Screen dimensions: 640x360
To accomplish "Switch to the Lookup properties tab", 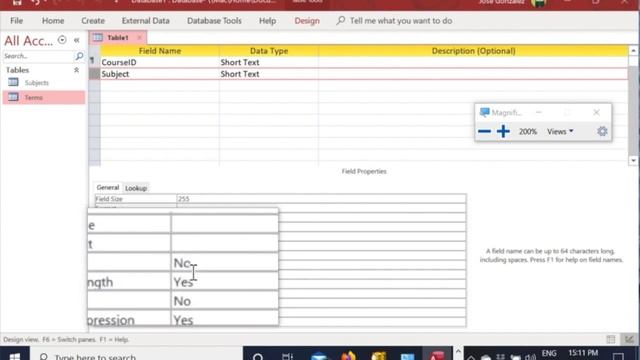I will [136, 188].
